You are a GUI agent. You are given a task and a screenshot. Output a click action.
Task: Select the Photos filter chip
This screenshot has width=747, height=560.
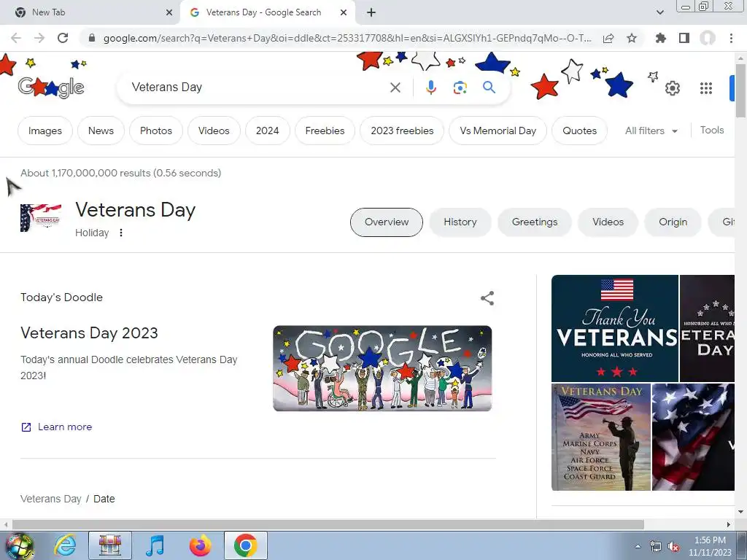click(156, 131)
